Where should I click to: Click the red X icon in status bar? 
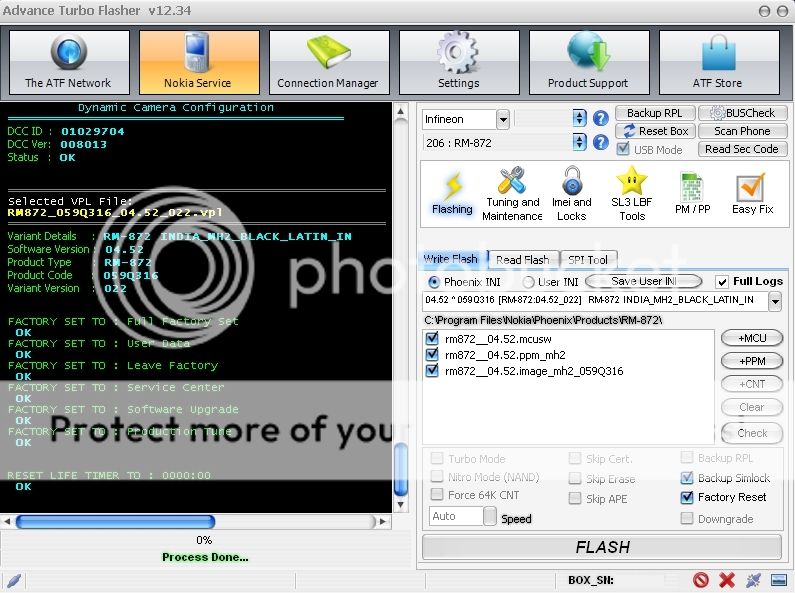point(727,580)
